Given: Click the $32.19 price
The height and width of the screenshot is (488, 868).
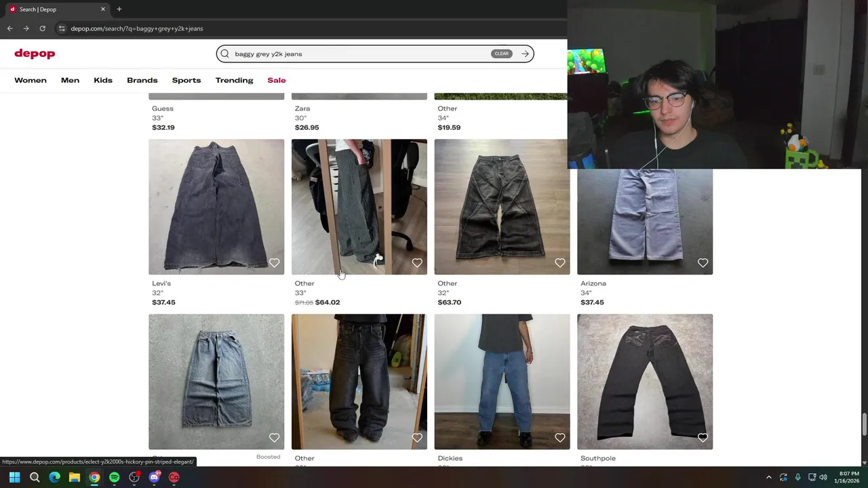Looking at the screenshot, I should coord(163,127).
